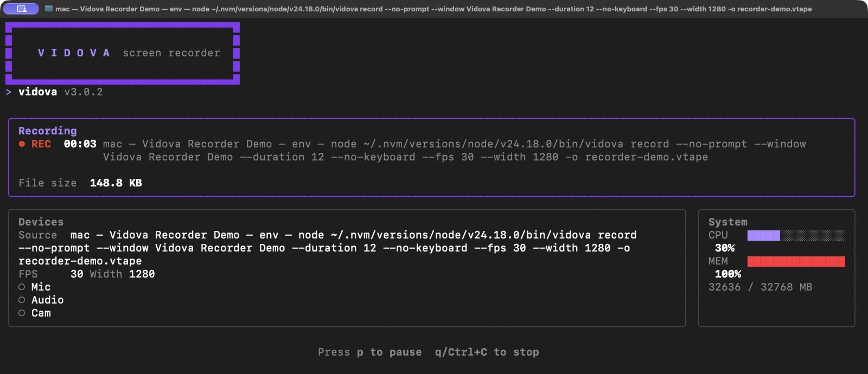
Task: Click the CPU usage bar
Action: coord(796,235)
